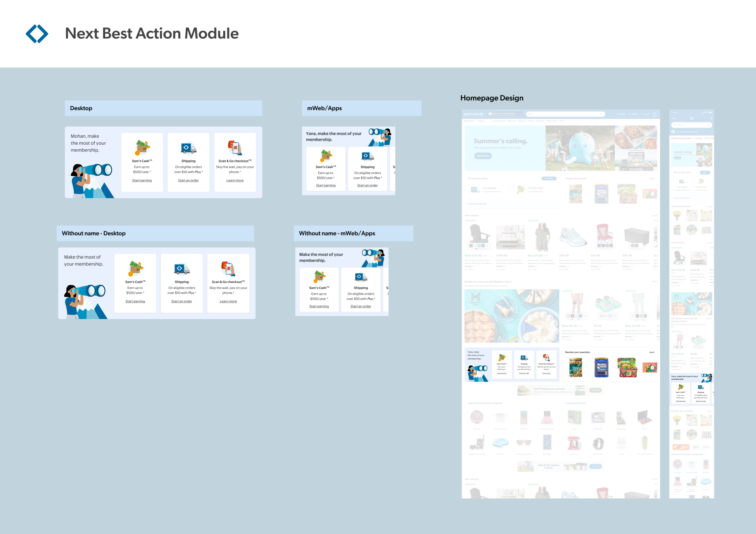Open the Services dropdown in homepage nav

[481, 121]
